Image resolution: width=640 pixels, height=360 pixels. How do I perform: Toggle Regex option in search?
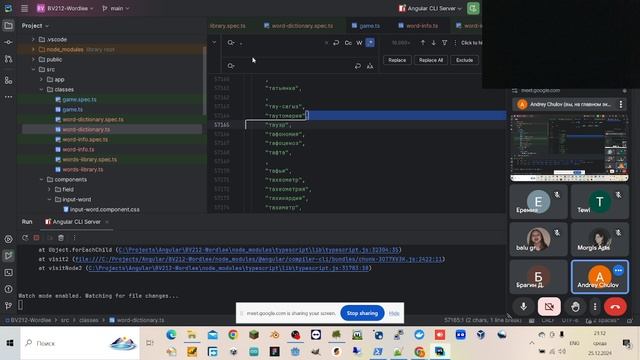[x=370, y=42]
